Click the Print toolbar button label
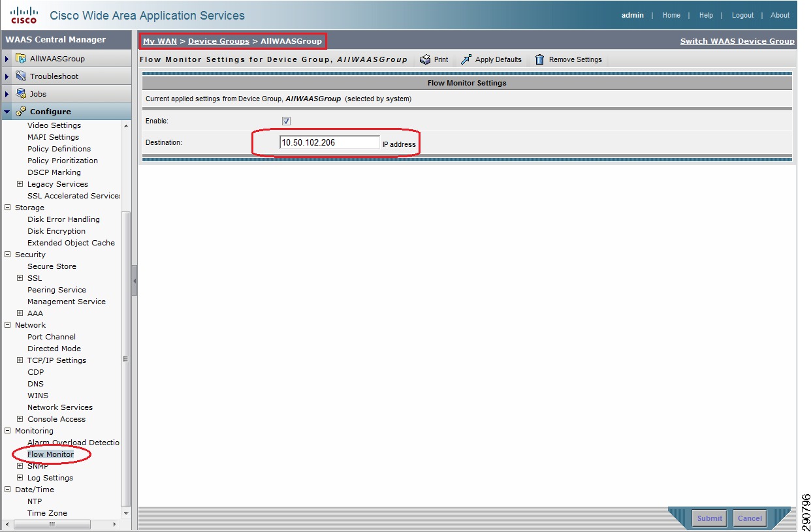 click(441, 59)
